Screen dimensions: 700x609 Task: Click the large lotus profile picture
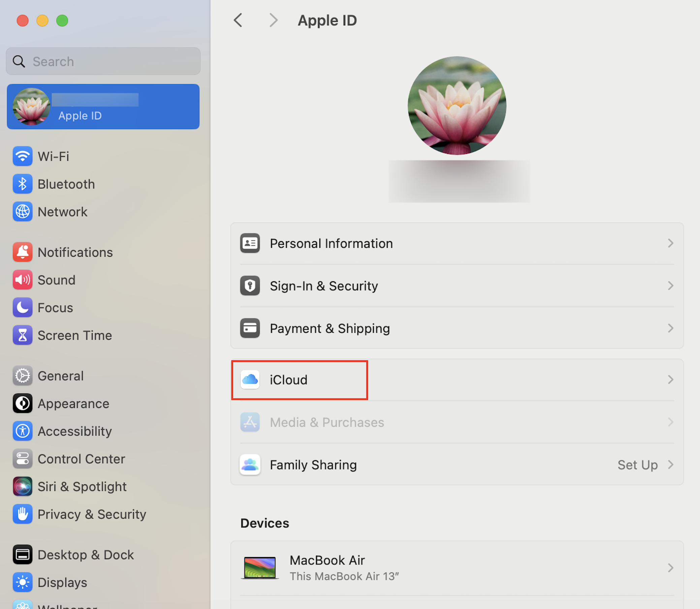point(457,106)
